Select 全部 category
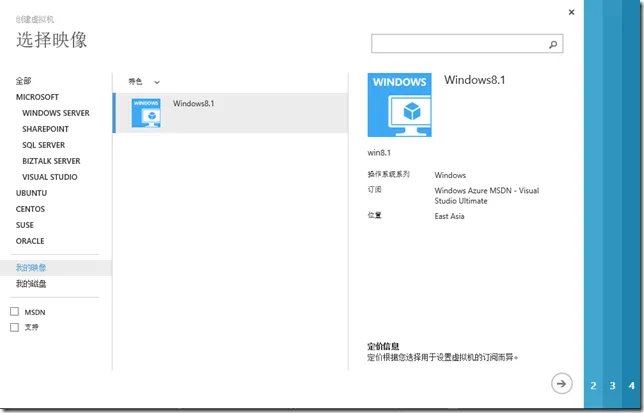The height and width of the screenshot is (413, 644). click(23, 81)
